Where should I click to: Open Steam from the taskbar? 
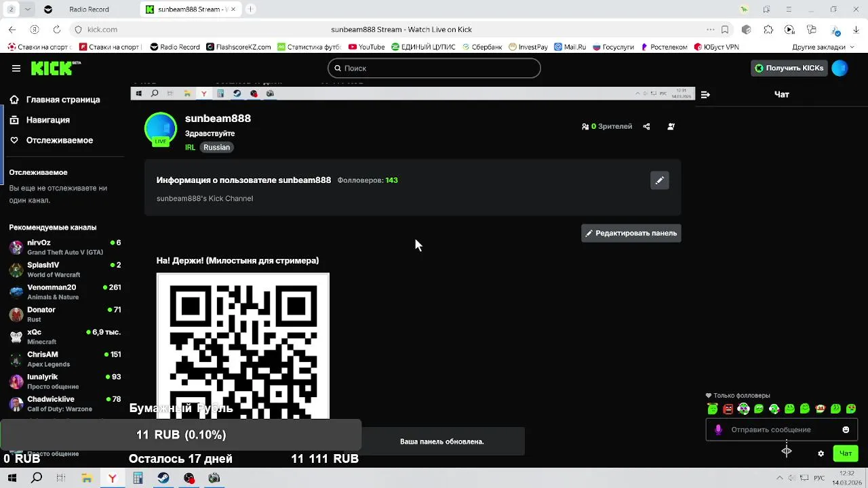click(x=163, y=478)
